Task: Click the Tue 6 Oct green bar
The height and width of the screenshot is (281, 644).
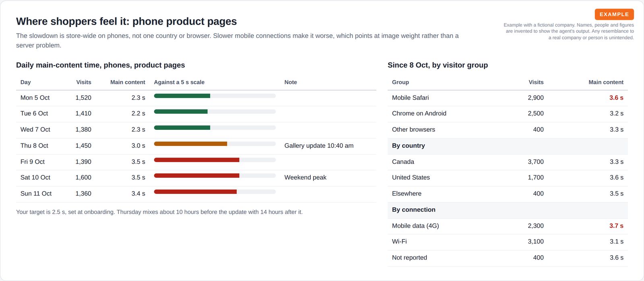Action: 181,112
